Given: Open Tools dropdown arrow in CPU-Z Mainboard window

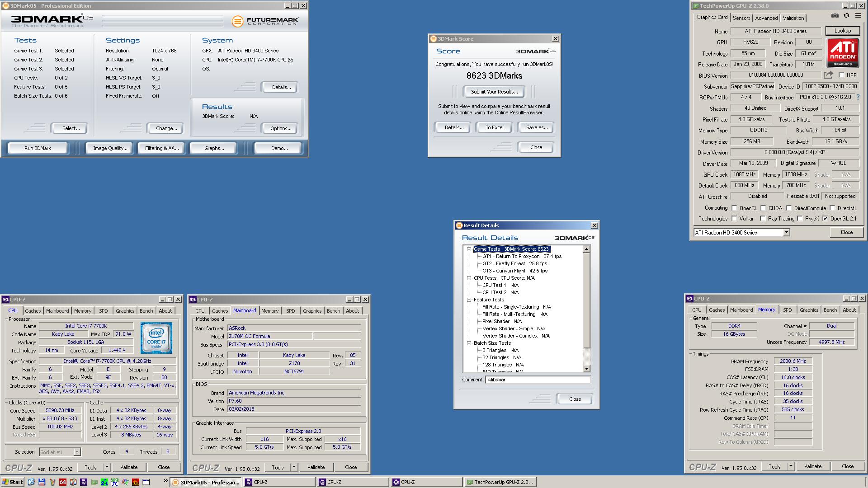Looking at the screenshot, I should (294, 467).
